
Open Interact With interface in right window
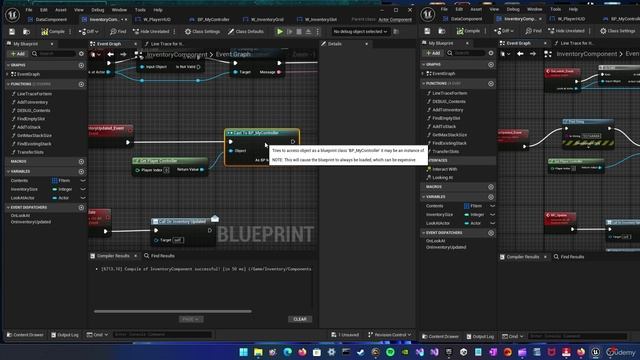pos(444,169)
